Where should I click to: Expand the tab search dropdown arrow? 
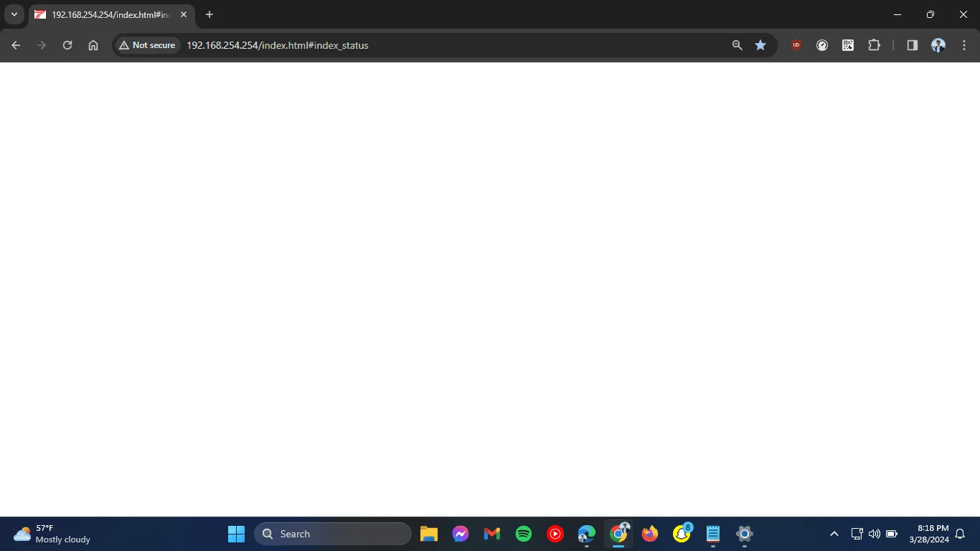[x=14, y=14]
